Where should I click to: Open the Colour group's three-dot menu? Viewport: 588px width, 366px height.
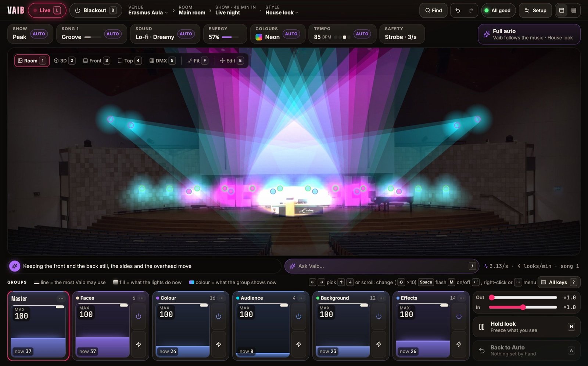click(221, 298)
